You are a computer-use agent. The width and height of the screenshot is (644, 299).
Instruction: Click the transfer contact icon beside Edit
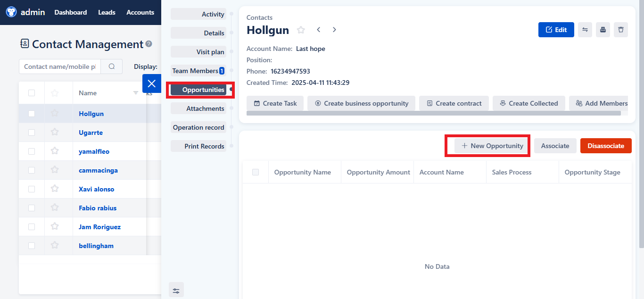(x=585, y=29)
